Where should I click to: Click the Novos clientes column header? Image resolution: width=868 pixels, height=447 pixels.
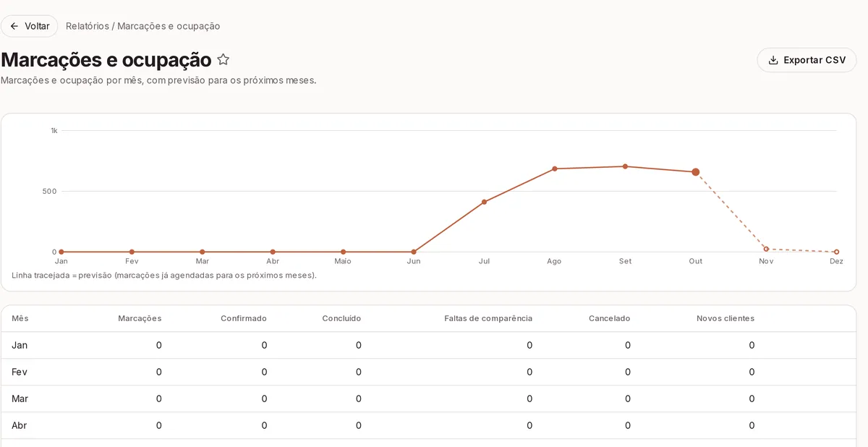(726, 318)
